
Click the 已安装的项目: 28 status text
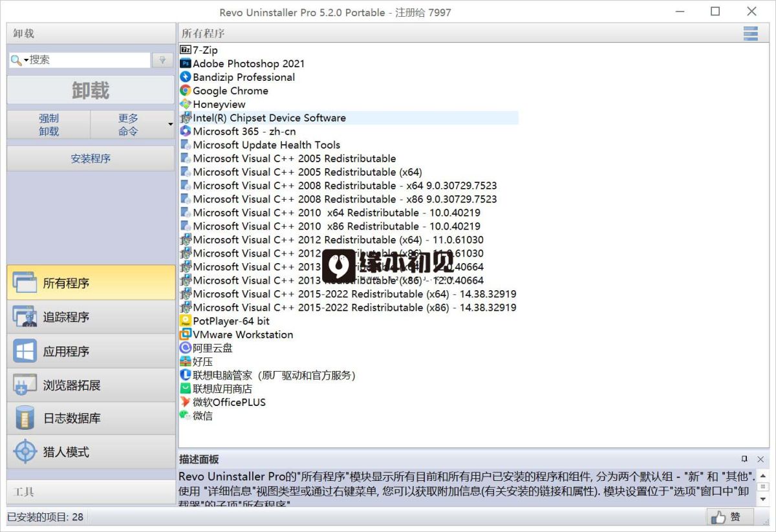click(x=45, y=517)
